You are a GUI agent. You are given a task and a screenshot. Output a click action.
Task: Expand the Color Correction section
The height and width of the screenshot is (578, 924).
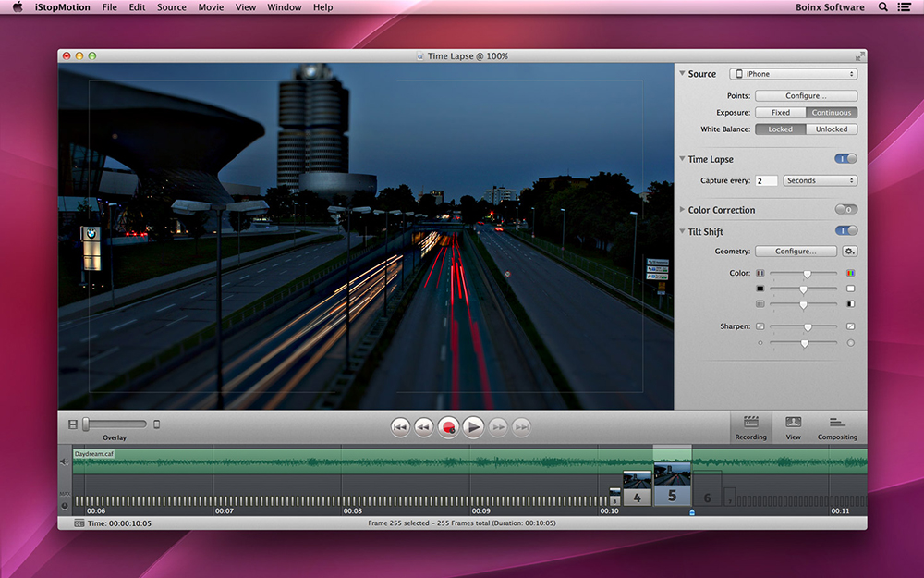pos(682,210)
